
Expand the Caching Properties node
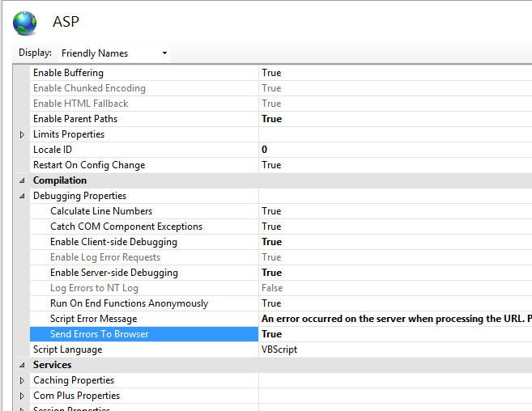pyautogui.click(x=22, y=381)
